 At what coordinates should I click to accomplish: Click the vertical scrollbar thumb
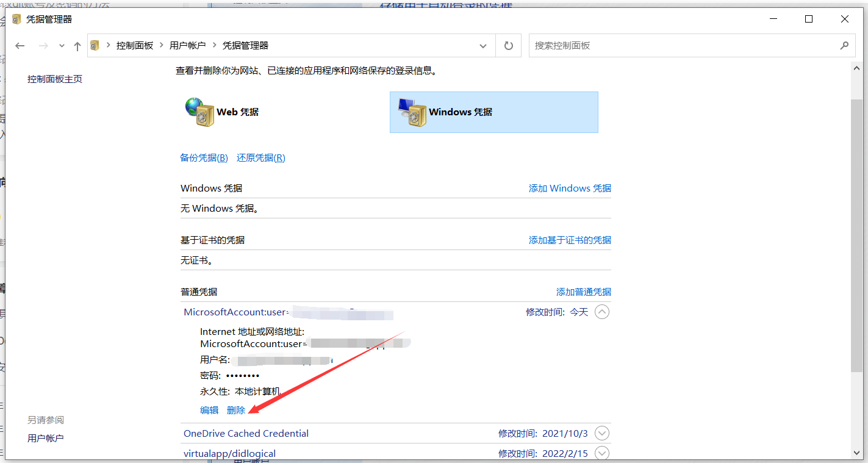856,234
